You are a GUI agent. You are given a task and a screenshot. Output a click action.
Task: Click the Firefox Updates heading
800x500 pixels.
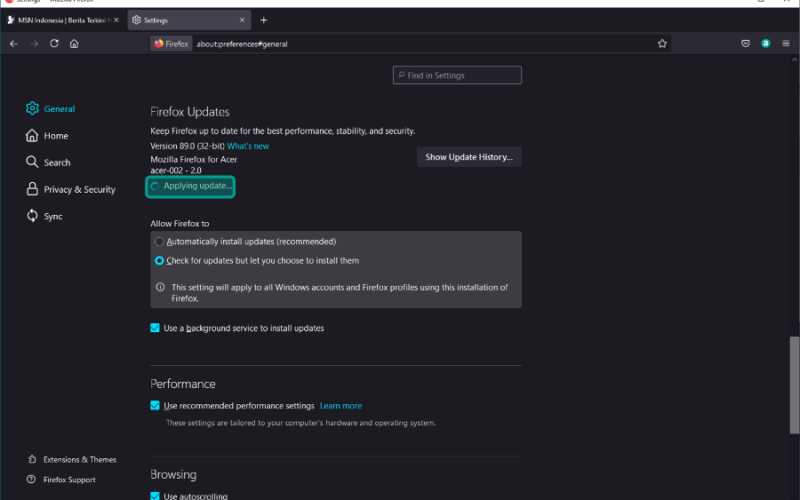(x=190, y=112)
